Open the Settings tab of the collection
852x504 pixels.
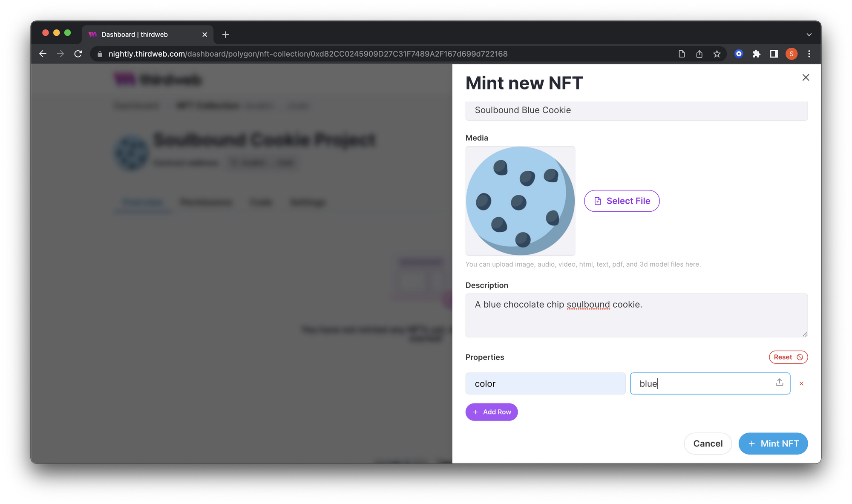pyautogui.click(x=308, y=202)
